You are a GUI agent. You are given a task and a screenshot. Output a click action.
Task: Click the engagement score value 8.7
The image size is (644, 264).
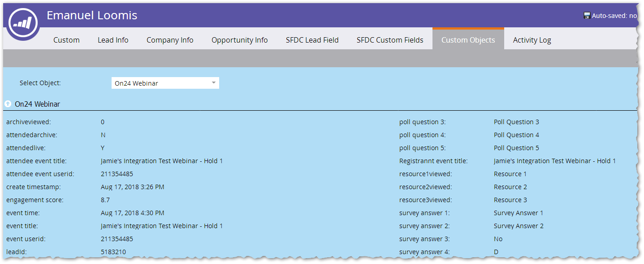105,200
